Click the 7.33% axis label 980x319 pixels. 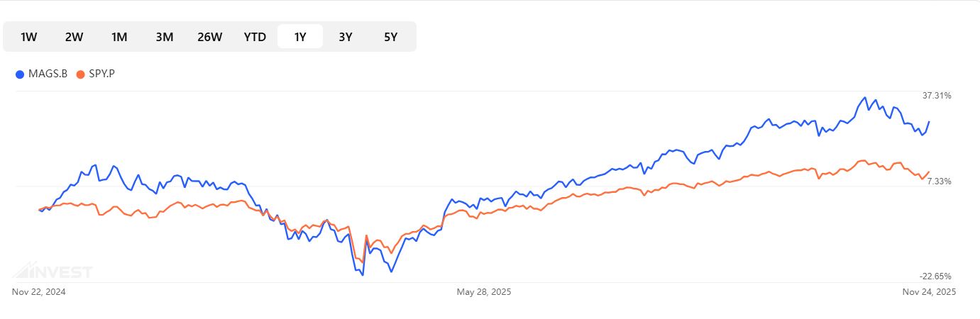point(939,182)
